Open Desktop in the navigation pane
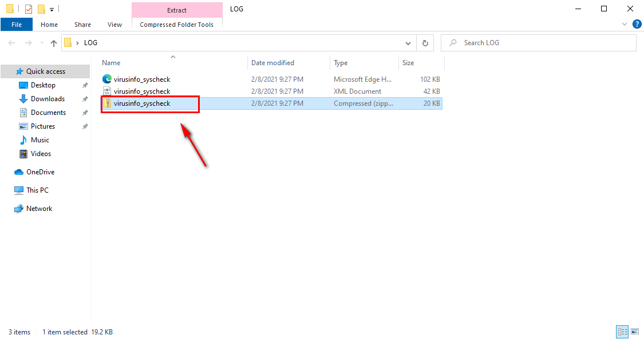The image size is (644, 339). [43, 85]
